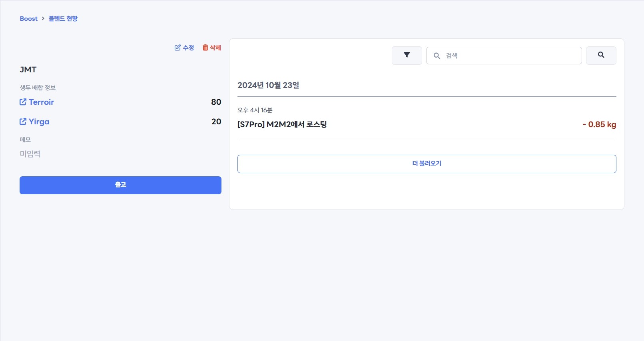
Task: Open the Terroir bean link
Action: click(37, 102)
